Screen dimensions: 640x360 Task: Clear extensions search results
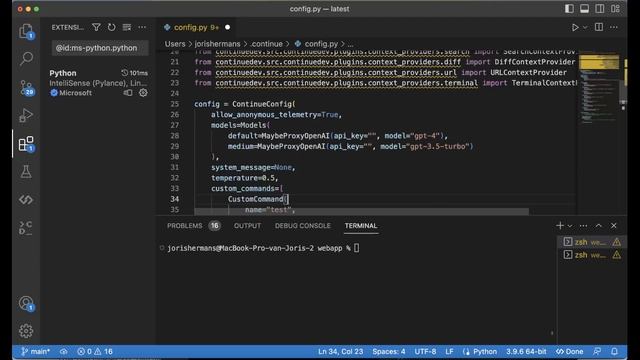click(127, 27)
